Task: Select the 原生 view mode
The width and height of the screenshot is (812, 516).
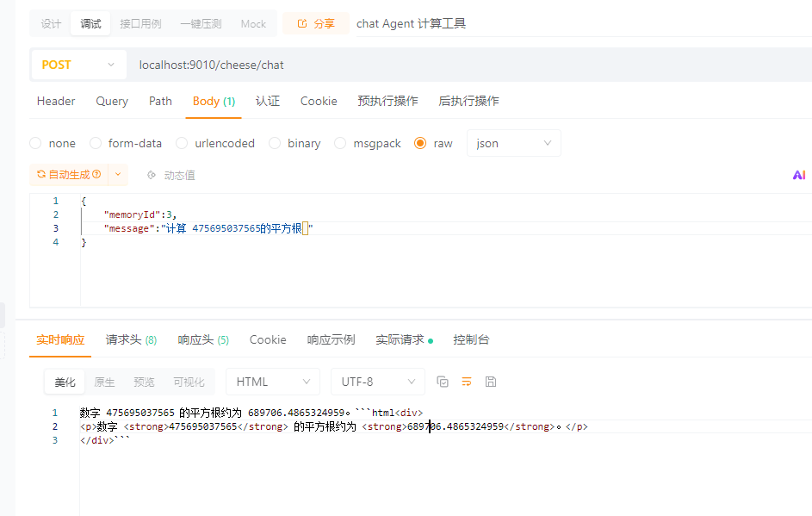Action: tap(104, 382)
